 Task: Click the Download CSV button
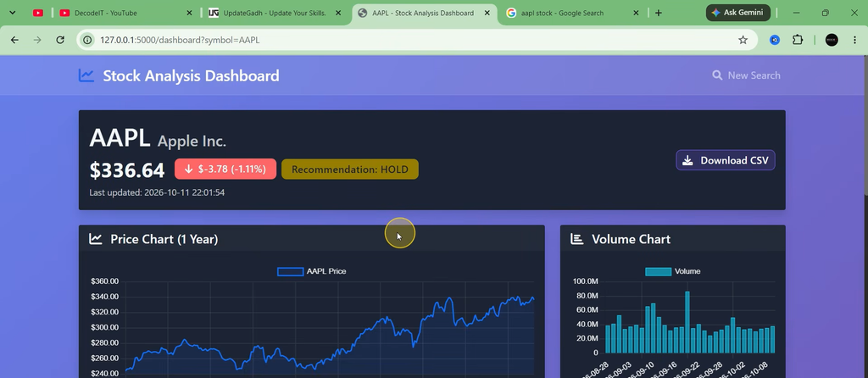726,160
